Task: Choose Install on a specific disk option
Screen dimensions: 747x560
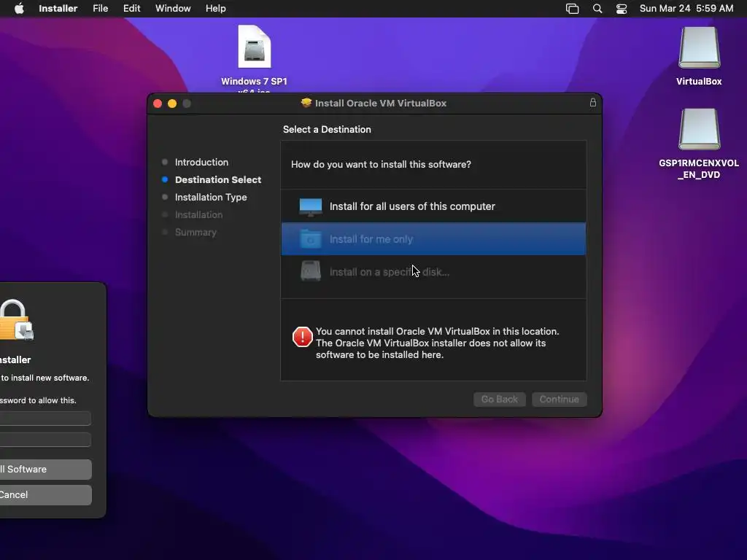Action: (x=433, y=272)
